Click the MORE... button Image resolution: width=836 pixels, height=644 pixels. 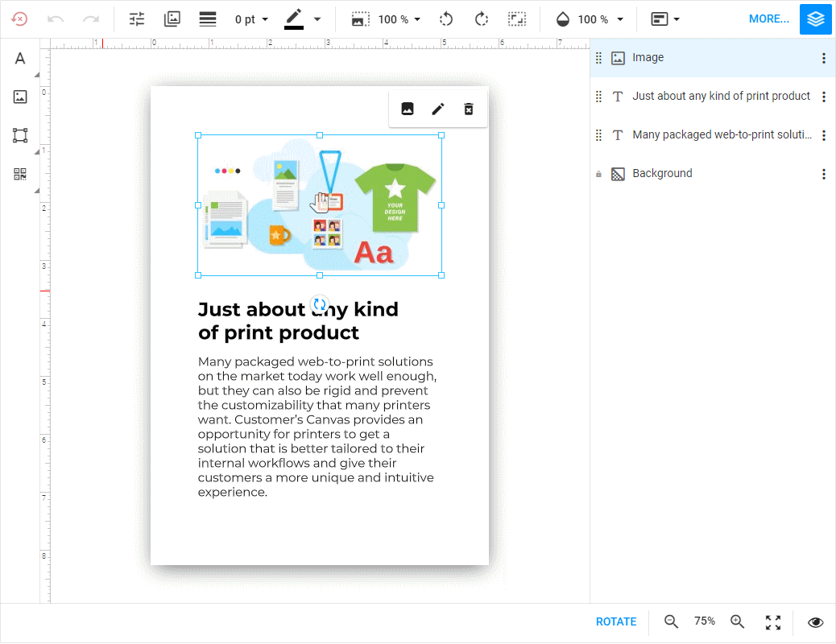(x=769, y=19)
